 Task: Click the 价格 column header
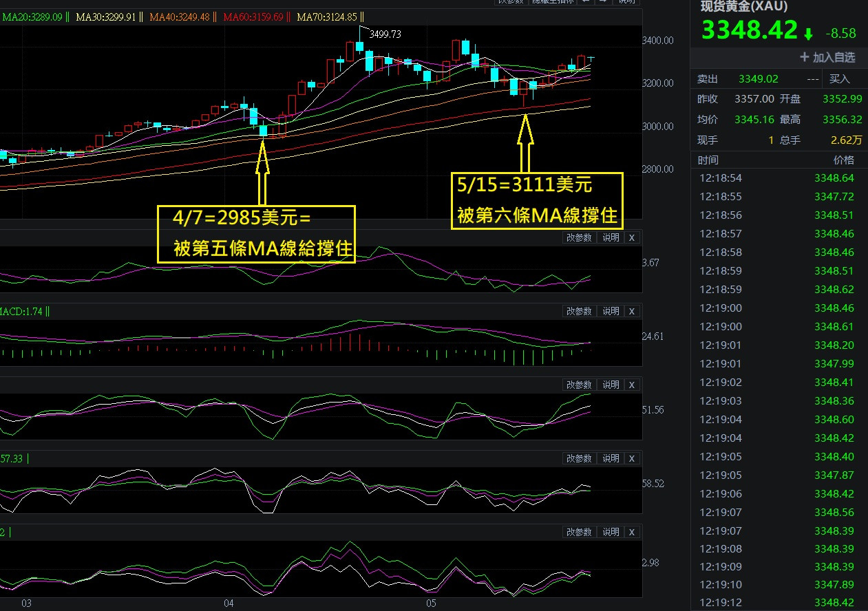843,160
